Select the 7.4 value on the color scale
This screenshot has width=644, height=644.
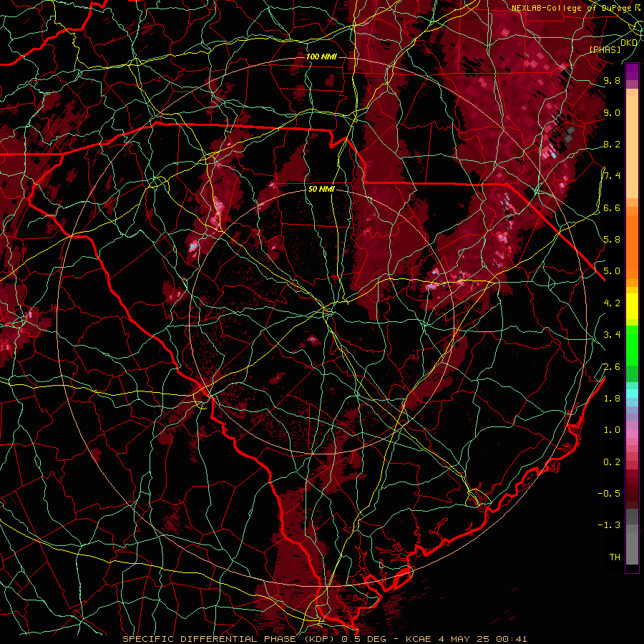point(612,176)
